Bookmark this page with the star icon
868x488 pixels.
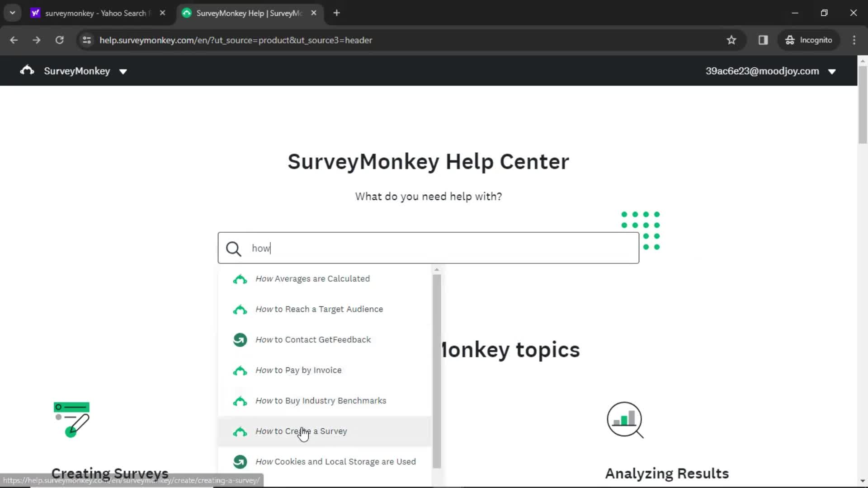point(731,40)
